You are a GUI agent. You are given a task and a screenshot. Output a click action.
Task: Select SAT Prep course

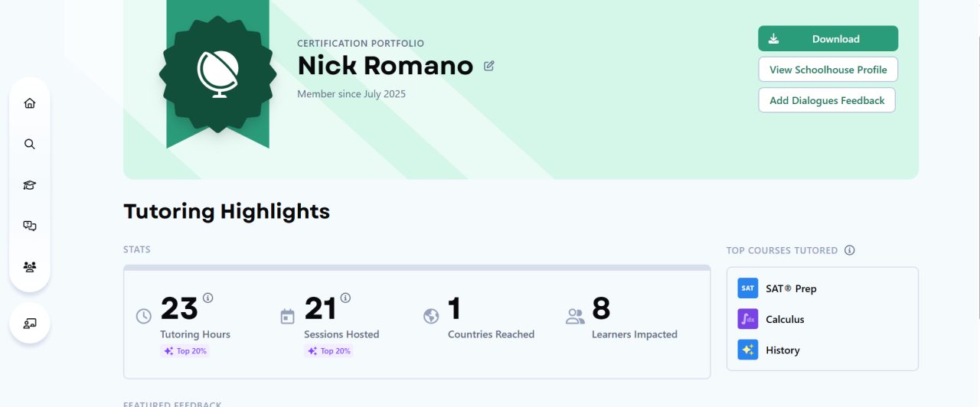coord(791,288)
